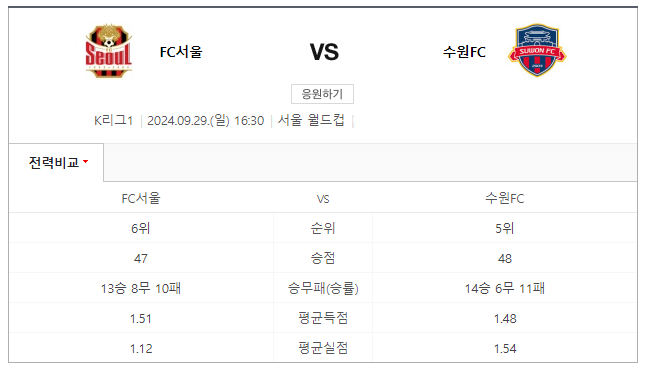Click the 수원FC column header in table
This screenshot has width=646, height=368.
[x=505, y=199]
